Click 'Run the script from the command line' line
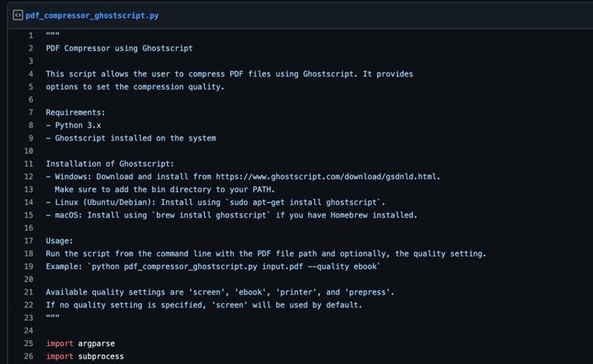This screenshot has height=364, width=593. 266,254
